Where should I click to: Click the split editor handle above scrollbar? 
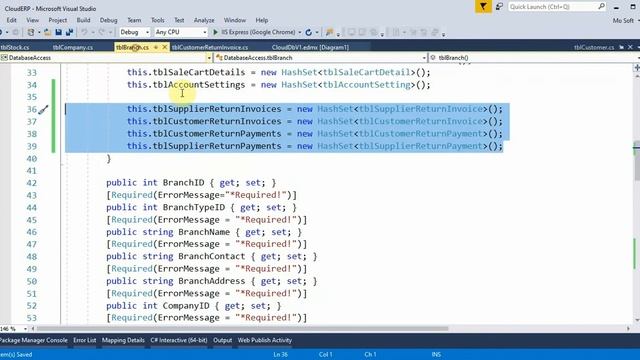[636, 67]
